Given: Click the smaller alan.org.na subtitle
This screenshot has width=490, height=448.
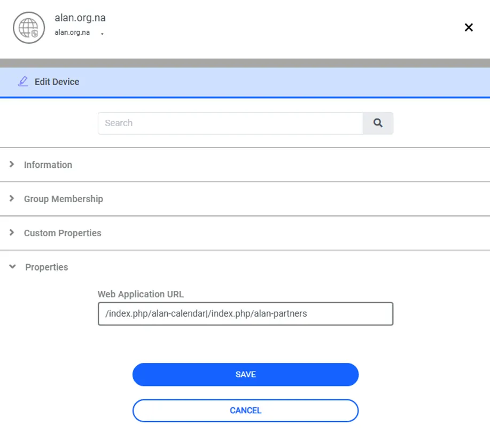Looking at the screenshot, I should (x=72, y=32).
